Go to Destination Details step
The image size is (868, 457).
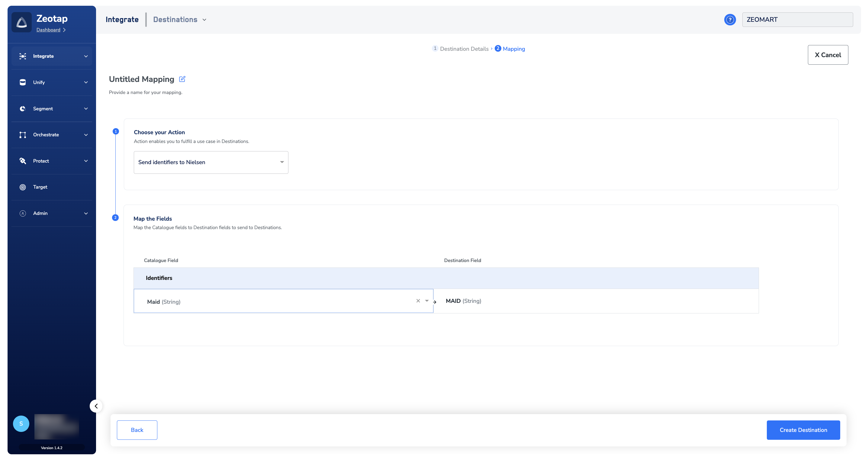[464, 49]
